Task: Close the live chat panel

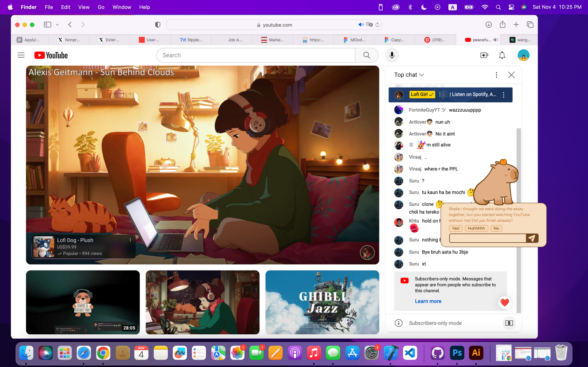Action: click(511, 75)
